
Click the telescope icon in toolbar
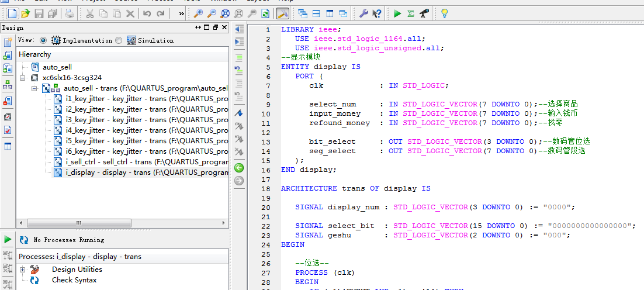[424, 13]
